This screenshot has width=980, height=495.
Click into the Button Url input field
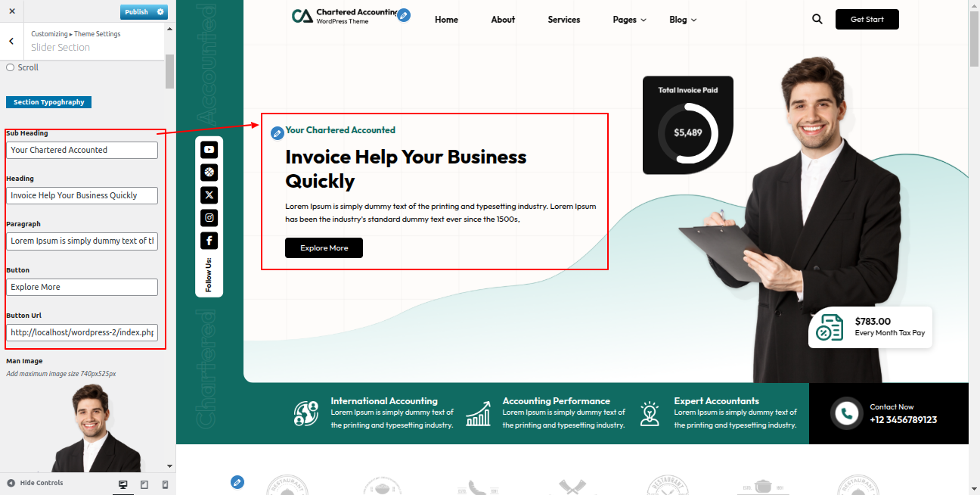82,332
